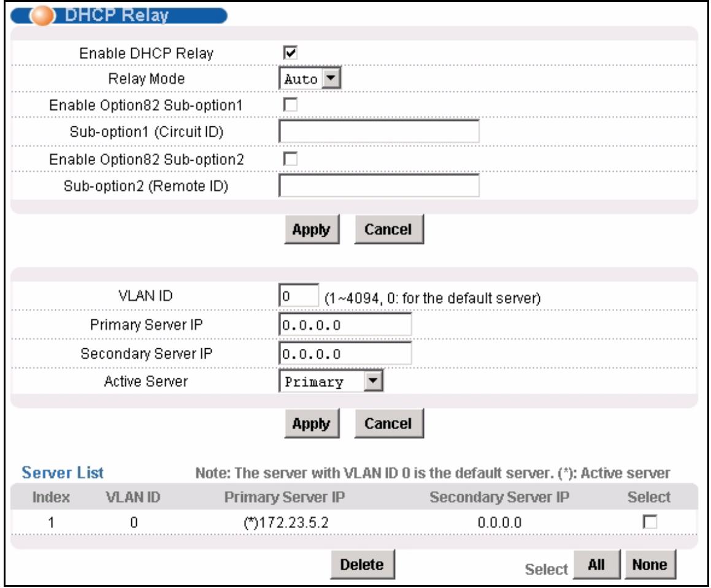Apply the DHCP relay option settings
Viewport: 711px width, 588px height.
point(312,229)
